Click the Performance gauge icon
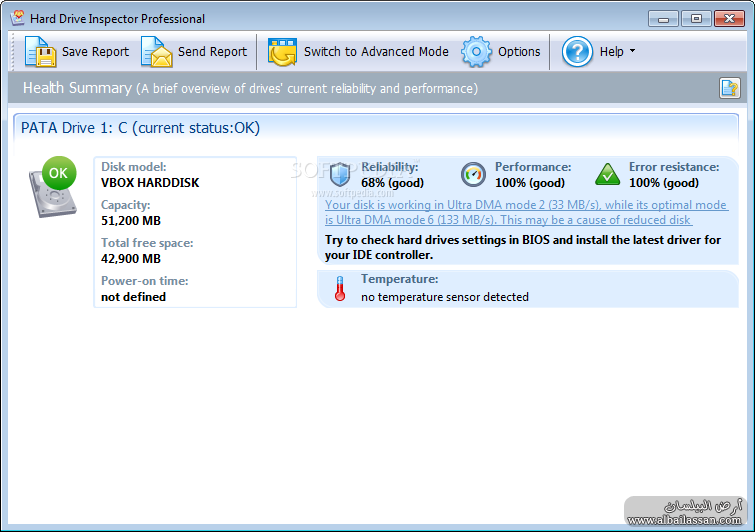Viewport: 755px width, 532px height. 473,174
